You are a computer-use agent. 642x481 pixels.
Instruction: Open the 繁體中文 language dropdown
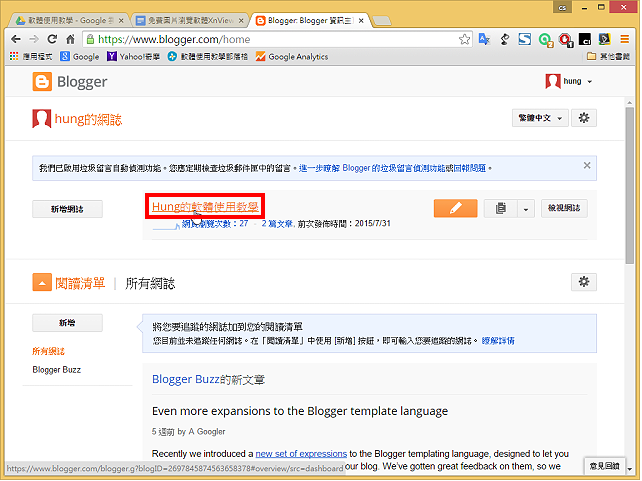point(540,118)
